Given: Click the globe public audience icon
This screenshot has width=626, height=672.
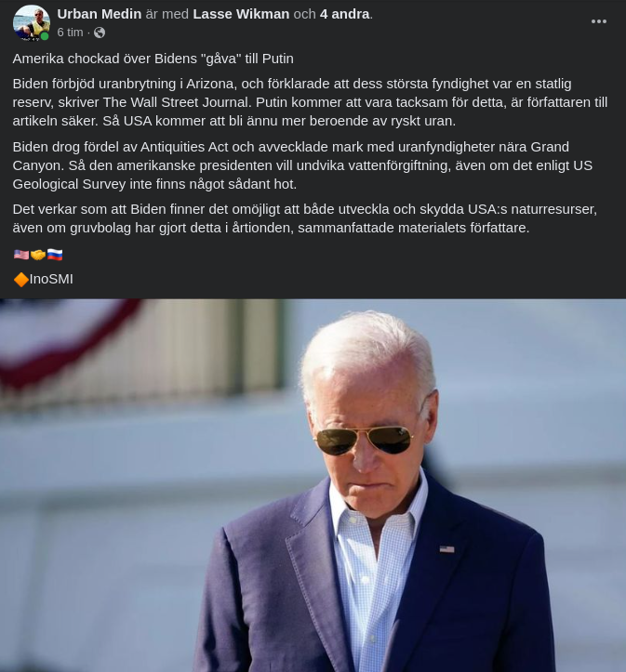Looking at the screenshot, I should (100, 33).
